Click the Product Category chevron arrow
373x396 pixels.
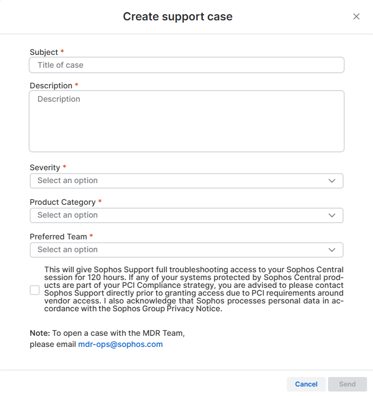coord(332,215)
